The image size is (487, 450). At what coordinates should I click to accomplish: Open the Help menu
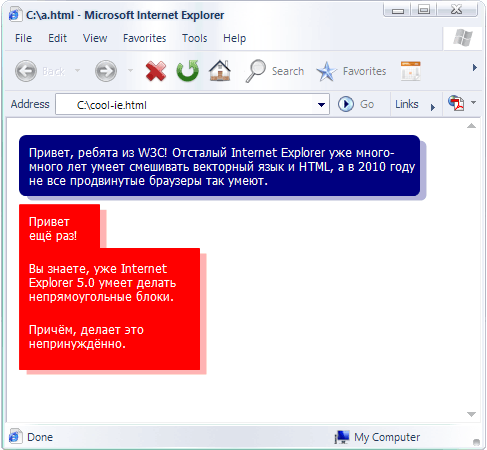pyautogui.click(x=234, y=38)
